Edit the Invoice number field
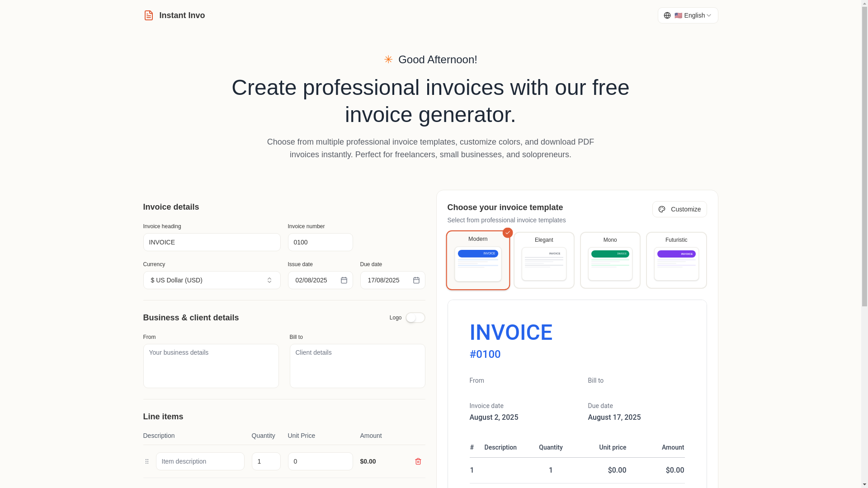 click(x=320, y=242)
